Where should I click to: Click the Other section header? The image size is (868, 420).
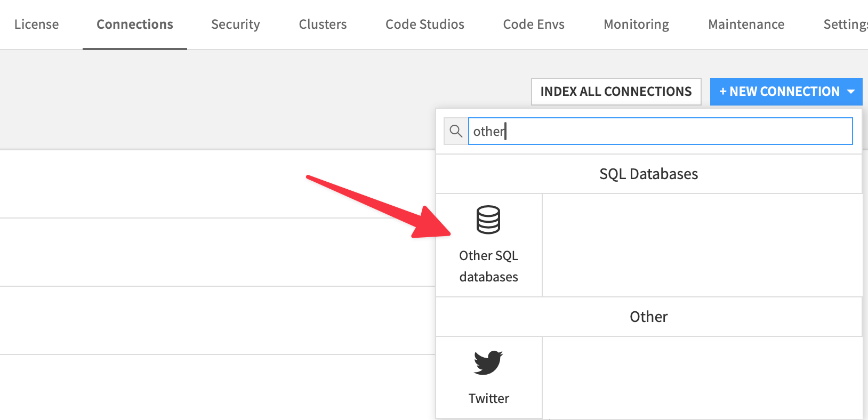pyautogui.click(x=648, y=317)
